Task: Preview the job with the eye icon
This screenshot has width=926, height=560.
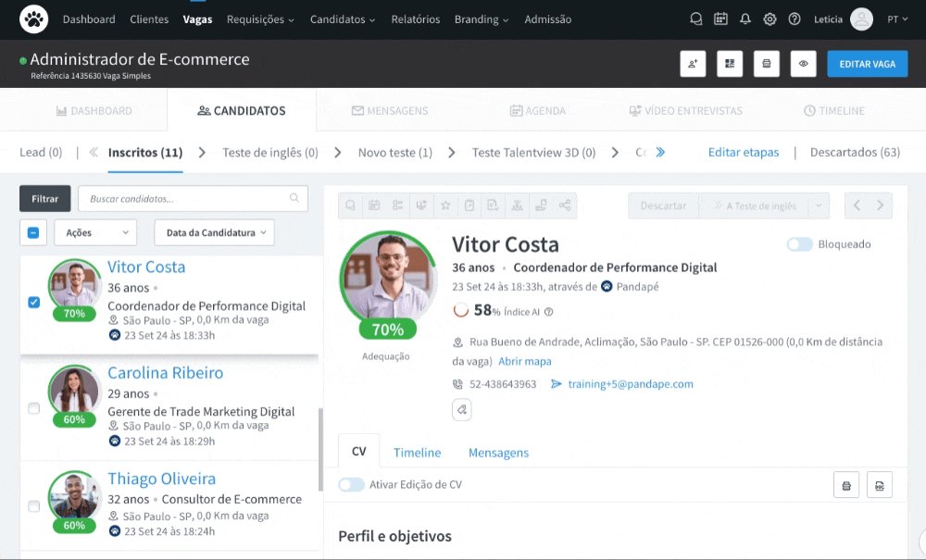Action: (x=803, y=64)
